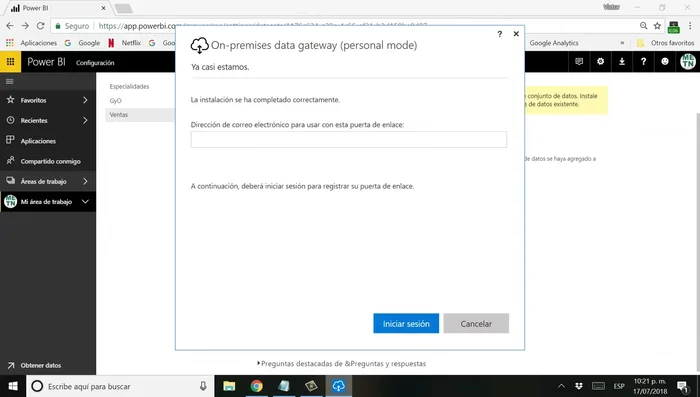Open the Google Analytics bookmark

tap(554, 43)
